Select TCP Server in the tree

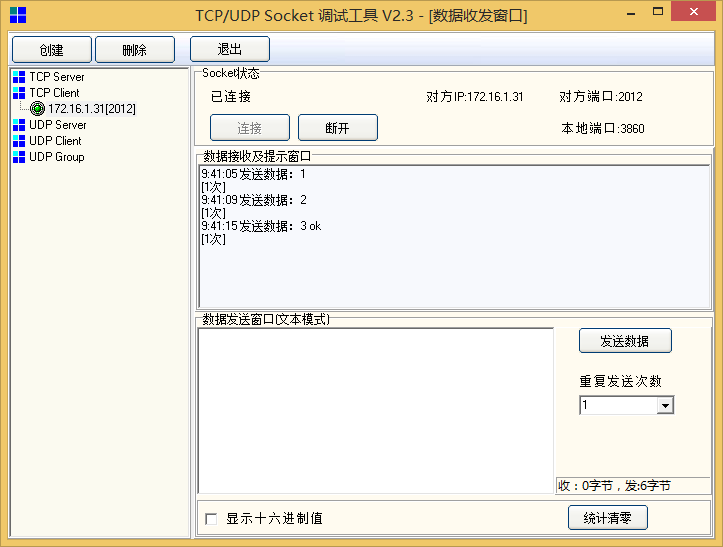tap(57, 77)
